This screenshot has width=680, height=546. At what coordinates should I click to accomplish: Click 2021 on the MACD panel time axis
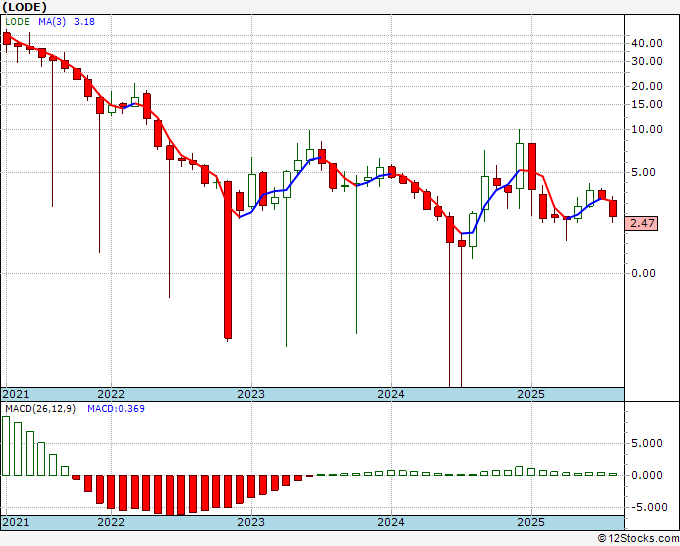[x=16, y=522]
